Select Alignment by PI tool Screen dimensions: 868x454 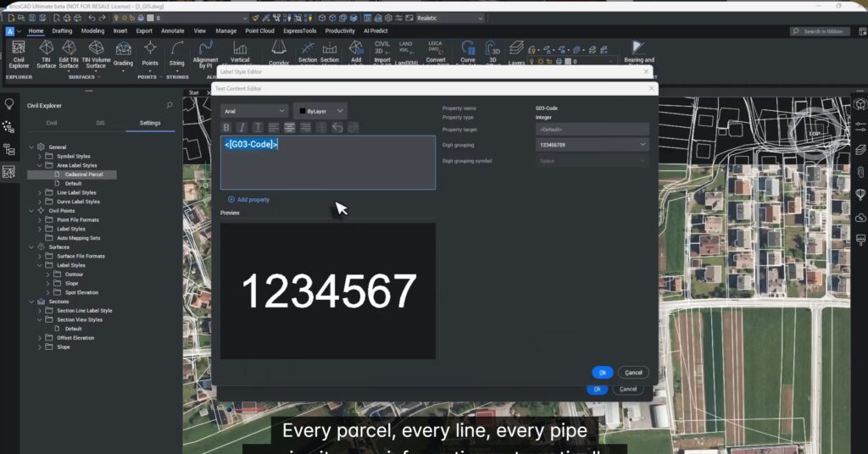(x=205, y=54)
